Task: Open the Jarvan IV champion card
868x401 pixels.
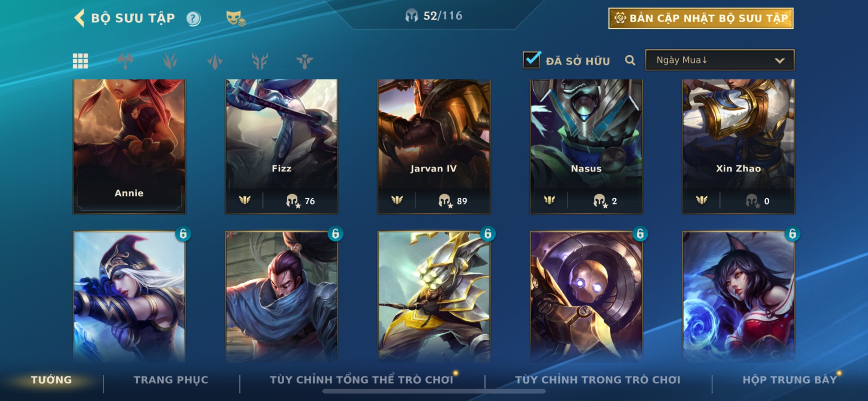Action: pos(434,146)
